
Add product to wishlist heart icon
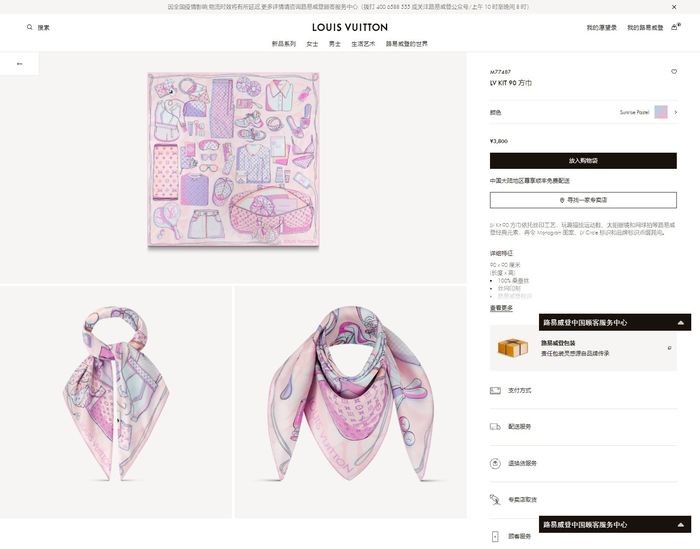click(674, 71)
